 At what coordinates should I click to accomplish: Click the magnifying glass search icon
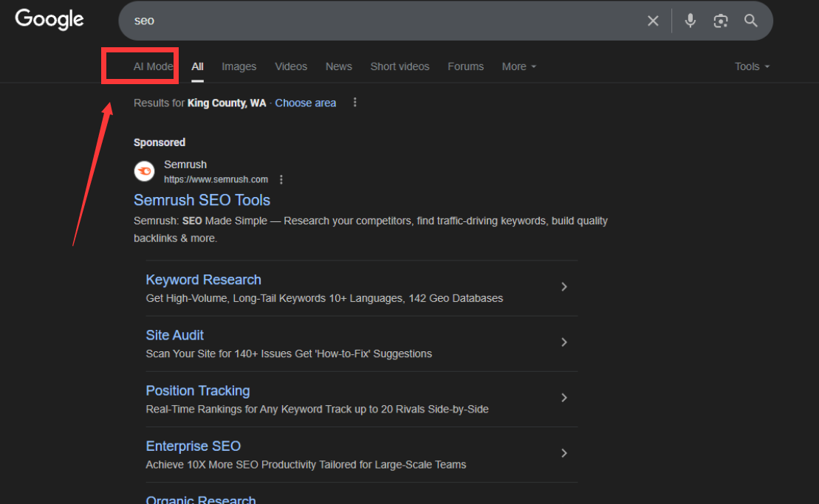[x=750, y=21]
